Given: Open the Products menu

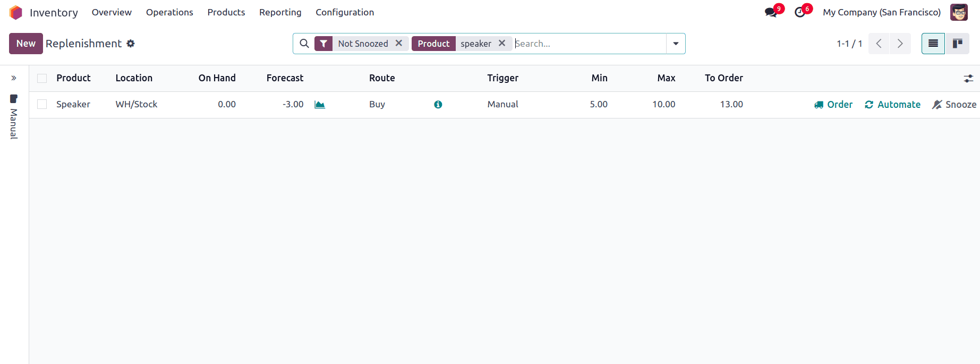Looking at the screenshot, I should pyautogui.click(x=226, y=12).
